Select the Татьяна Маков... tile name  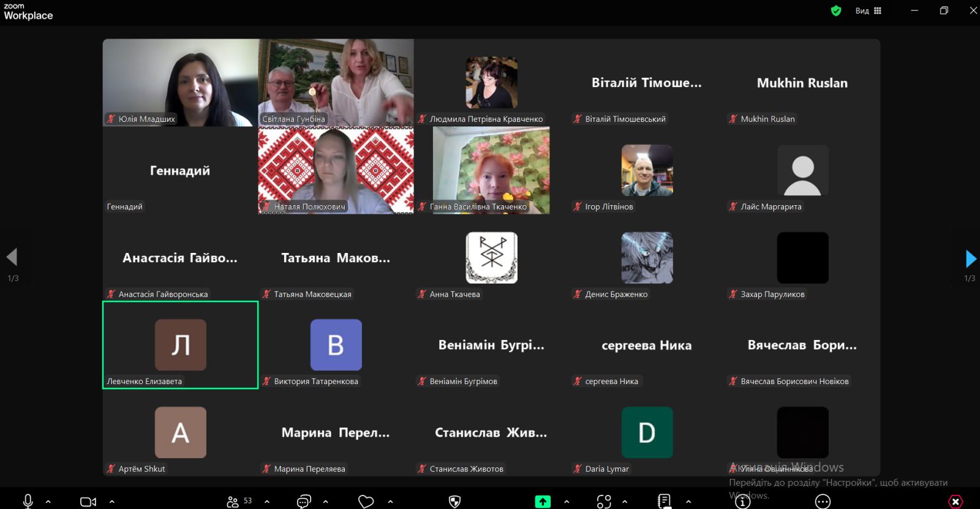336,258
